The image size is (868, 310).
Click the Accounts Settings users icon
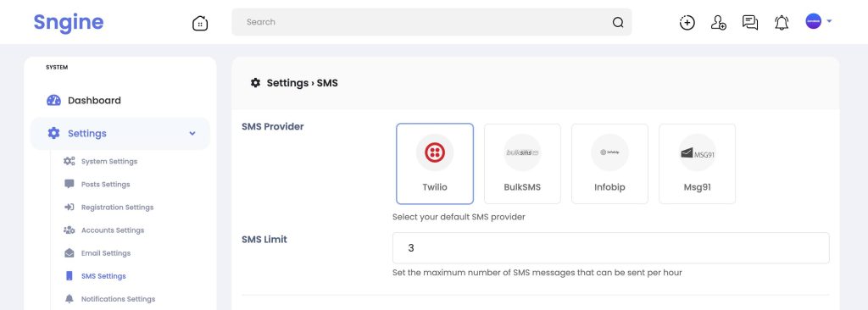click(70, 230)
